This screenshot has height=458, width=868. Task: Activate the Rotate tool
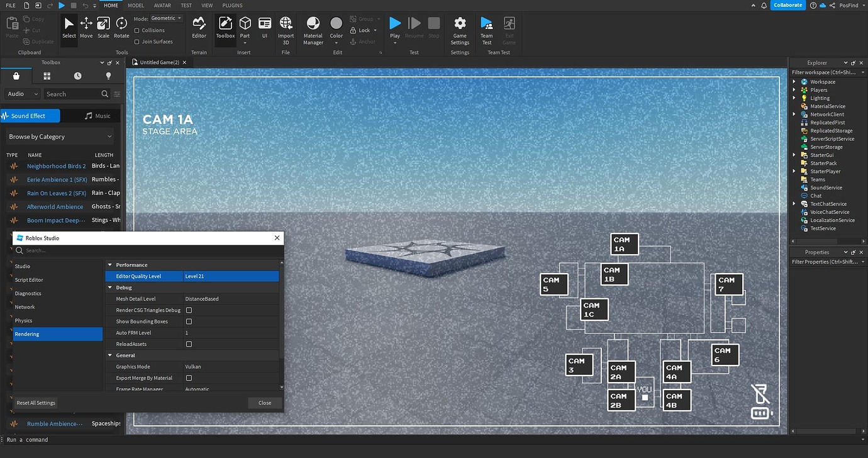121,28
